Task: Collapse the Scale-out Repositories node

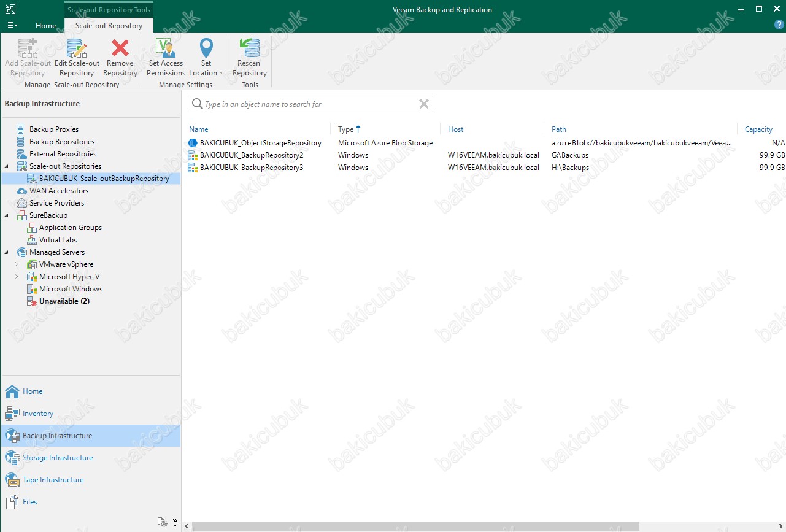Action: tap(7, 166)
